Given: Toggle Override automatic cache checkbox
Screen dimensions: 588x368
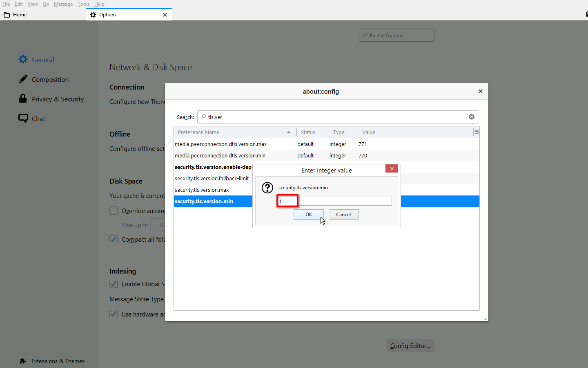Looking at the screenshot, I should [114, 211].
